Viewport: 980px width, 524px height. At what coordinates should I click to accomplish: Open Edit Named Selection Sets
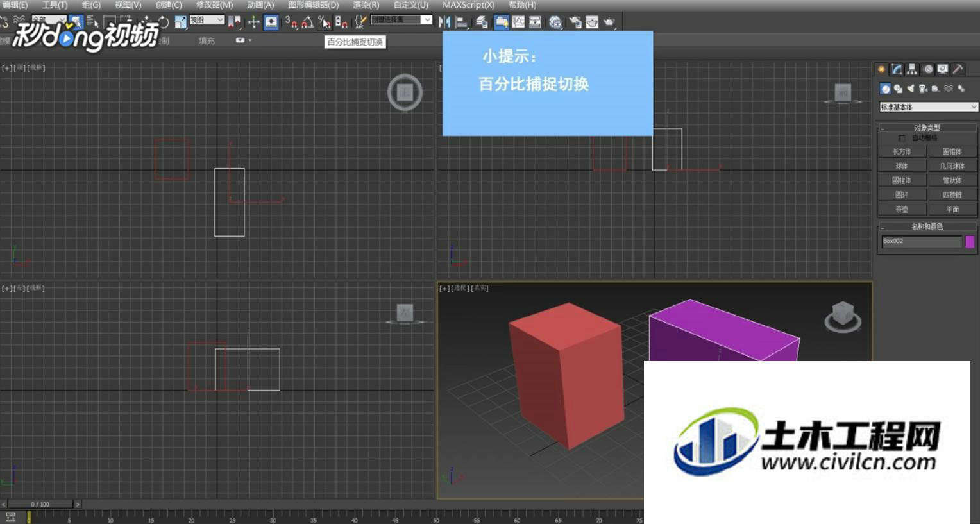tap(361, 22)
